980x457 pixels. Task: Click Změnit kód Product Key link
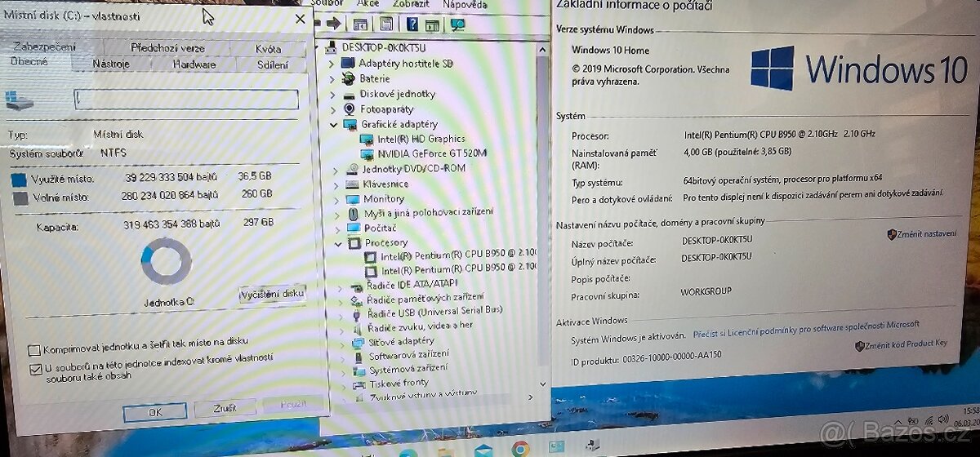tap(901, 344)
